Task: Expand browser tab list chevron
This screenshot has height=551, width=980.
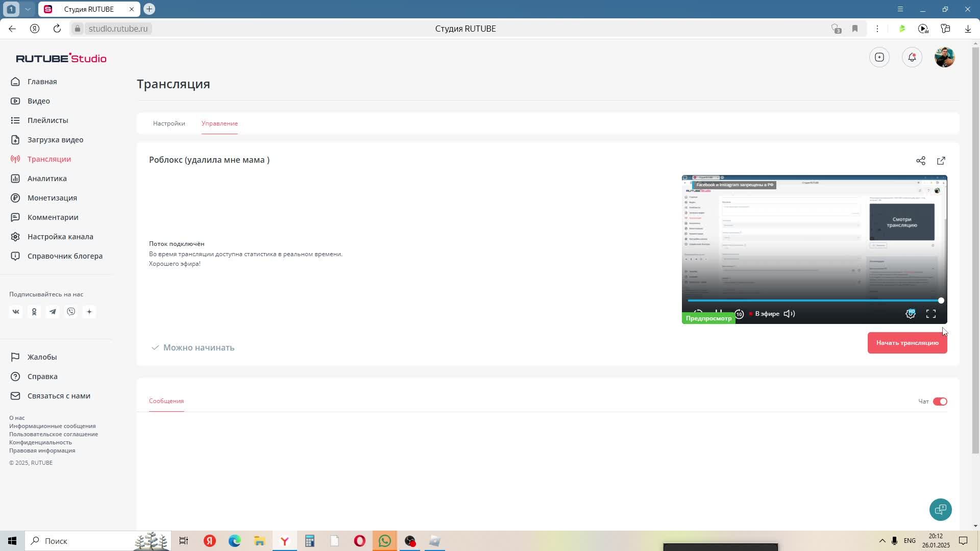Action: tap(28, 9)
